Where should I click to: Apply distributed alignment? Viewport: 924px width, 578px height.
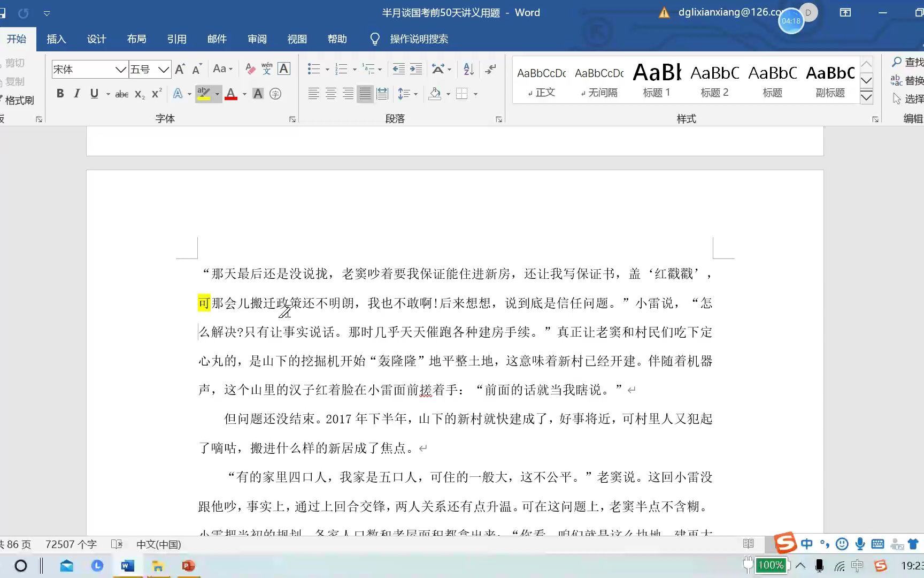point(382,94)
